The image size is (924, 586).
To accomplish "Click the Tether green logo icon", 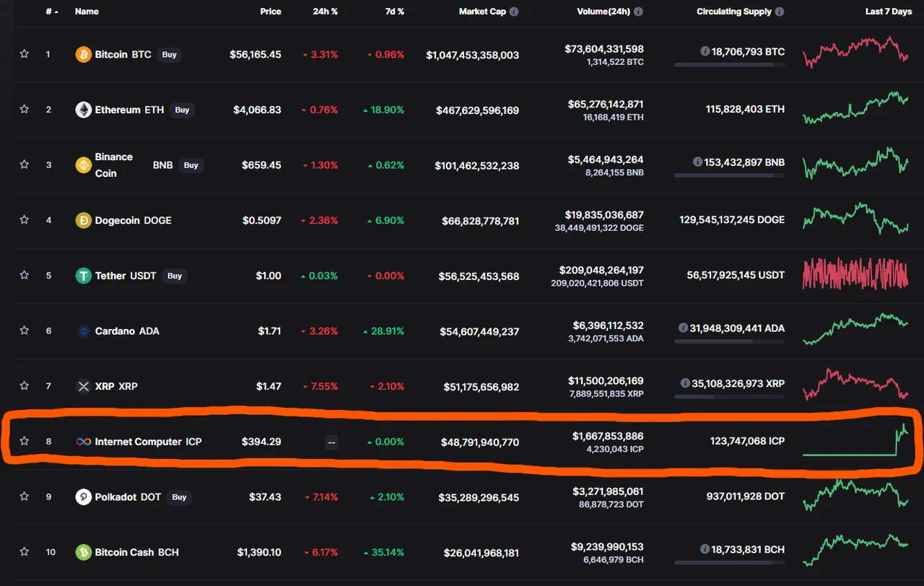I will pos(84,276).
